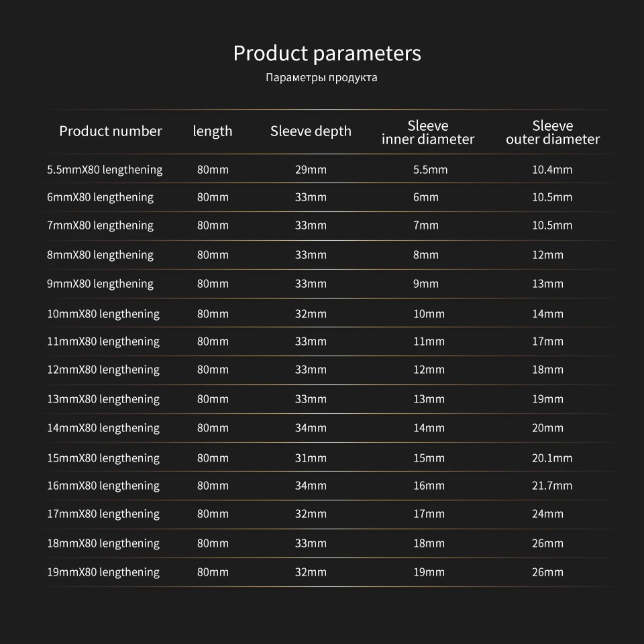Click the Product number column header
The width and height of the screenshot is (644, 644).
pyautogui.click(x=111, y=131)
